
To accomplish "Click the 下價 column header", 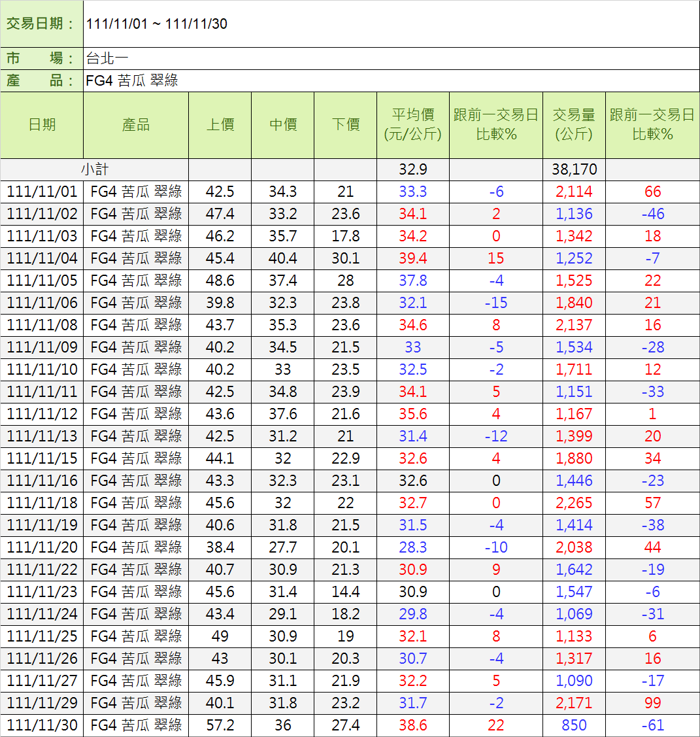I will tap(345, 125).
